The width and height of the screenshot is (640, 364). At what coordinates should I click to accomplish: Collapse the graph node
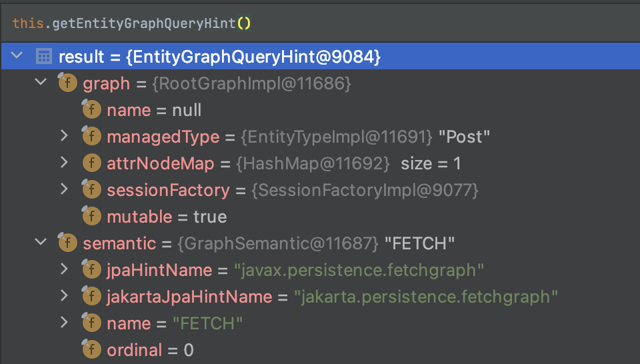pyautogui.click(x=41, y=83)
